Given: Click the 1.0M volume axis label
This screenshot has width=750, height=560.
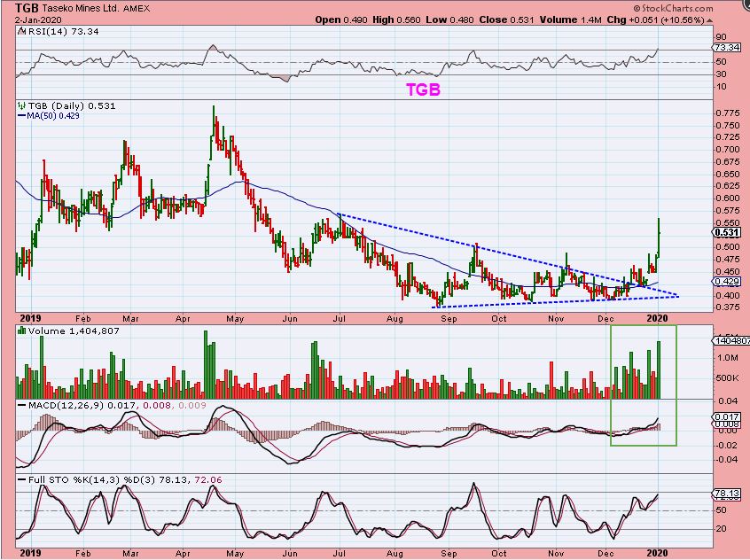Looking at the screenshot, I should [x=727, y=358].
